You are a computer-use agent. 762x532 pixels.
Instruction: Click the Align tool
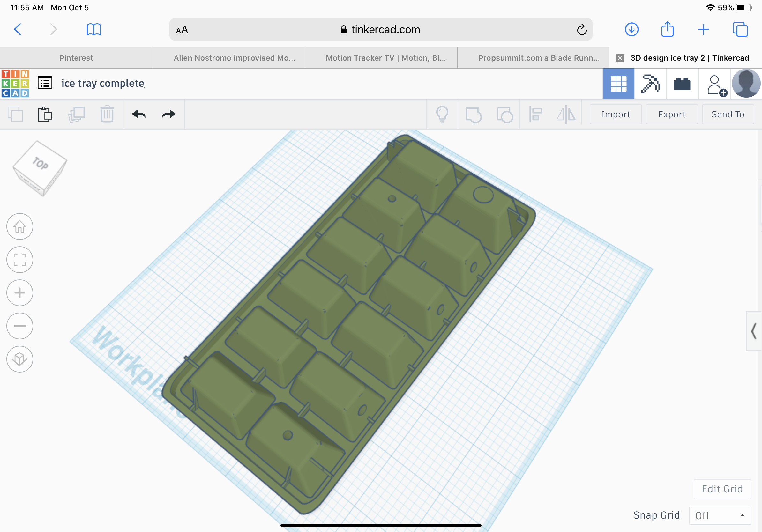(x=535, y=115)
